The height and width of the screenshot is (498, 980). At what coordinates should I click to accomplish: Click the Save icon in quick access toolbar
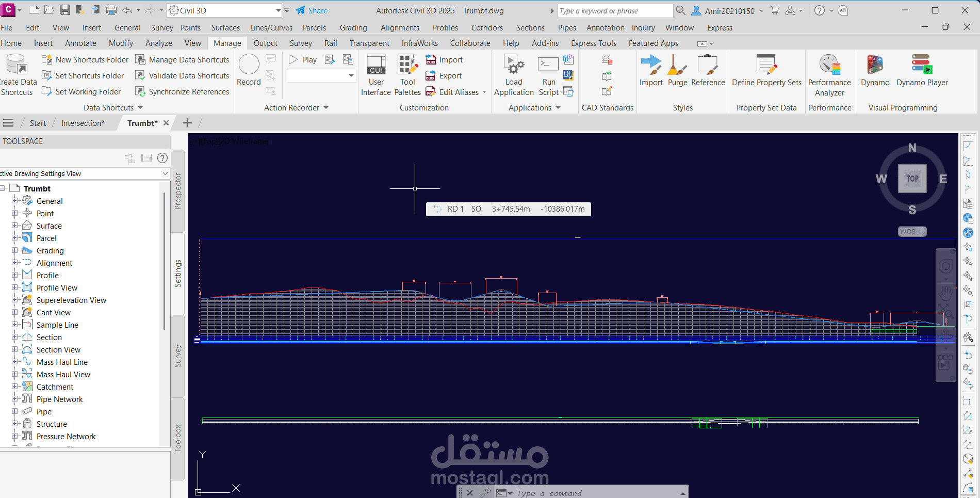click(x=65, y=10)
